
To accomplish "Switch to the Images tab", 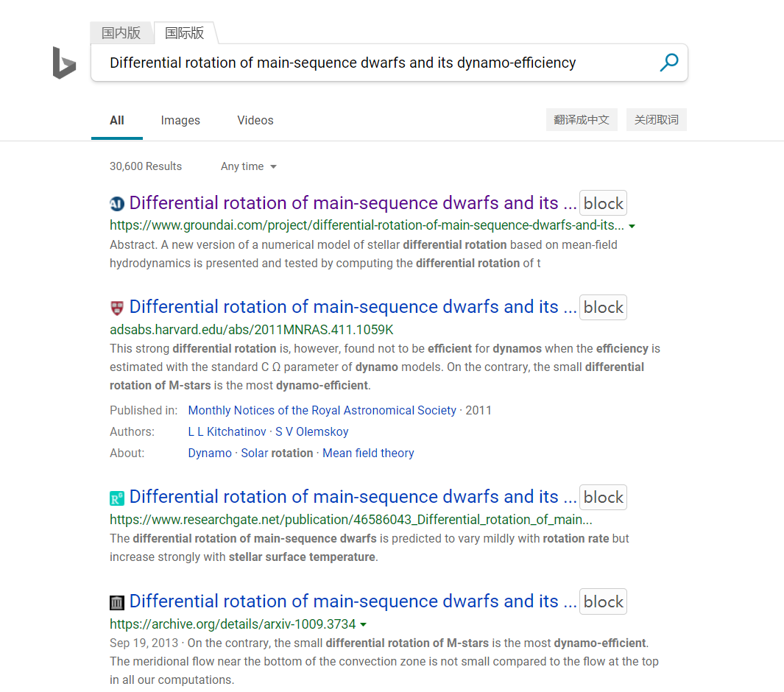I will point(180,120).
